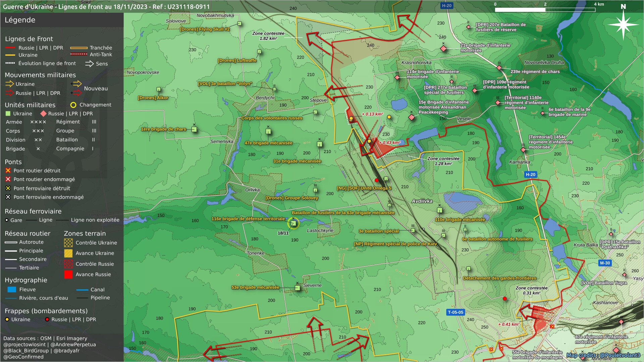Click the H-20 road shield near the scale bar
644x362 pixels.
pyautogui.click(x=447, y=5)
